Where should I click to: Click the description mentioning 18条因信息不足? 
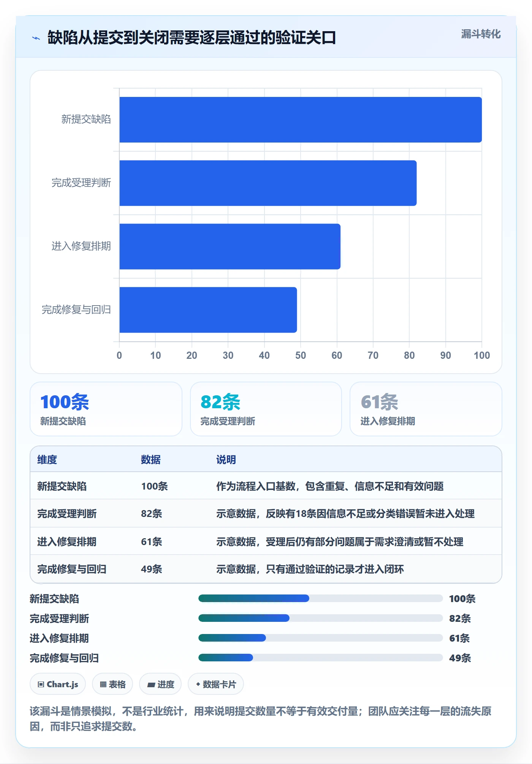tap(345, 514)
